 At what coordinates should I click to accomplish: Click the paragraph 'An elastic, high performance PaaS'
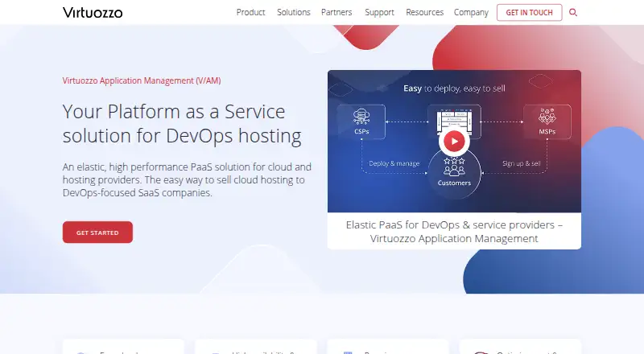coord(187,180)
